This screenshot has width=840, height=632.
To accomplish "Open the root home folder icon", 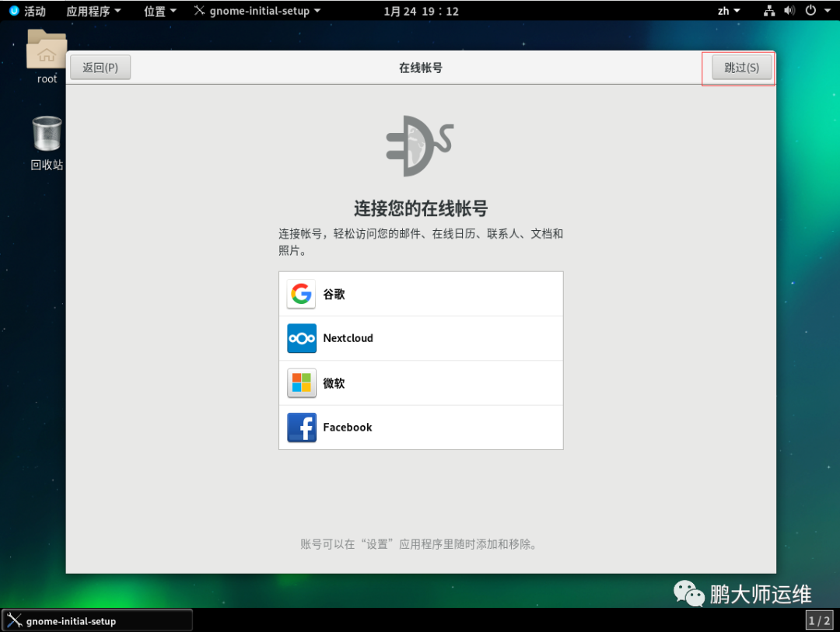I will [x=47, y=50].
